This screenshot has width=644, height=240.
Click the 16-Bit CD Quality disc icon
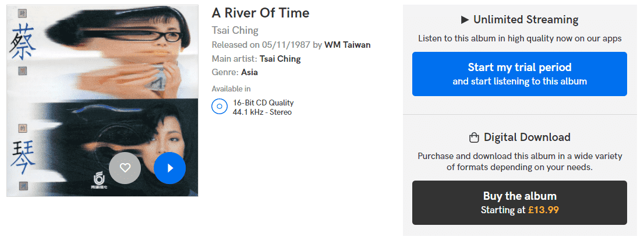[220, 107]
